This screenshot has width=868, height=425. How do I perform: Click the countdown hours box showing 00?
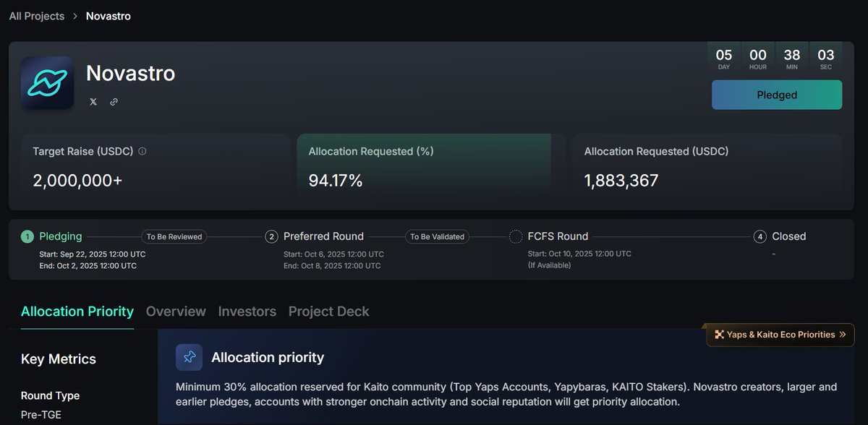[758, 58]
